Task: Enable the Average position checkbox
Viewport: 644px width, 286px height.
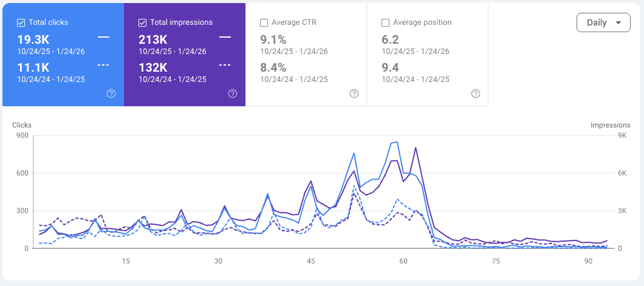Action: [386, 22]
